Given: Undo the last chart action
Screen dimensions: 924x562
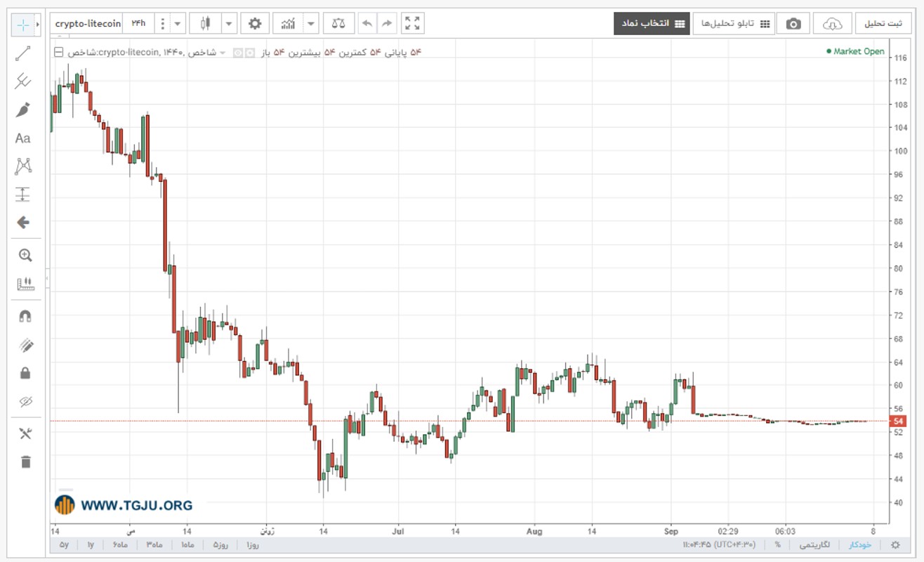Looking at the screenshot, I should pyautogui.click(x=367, y=24).
